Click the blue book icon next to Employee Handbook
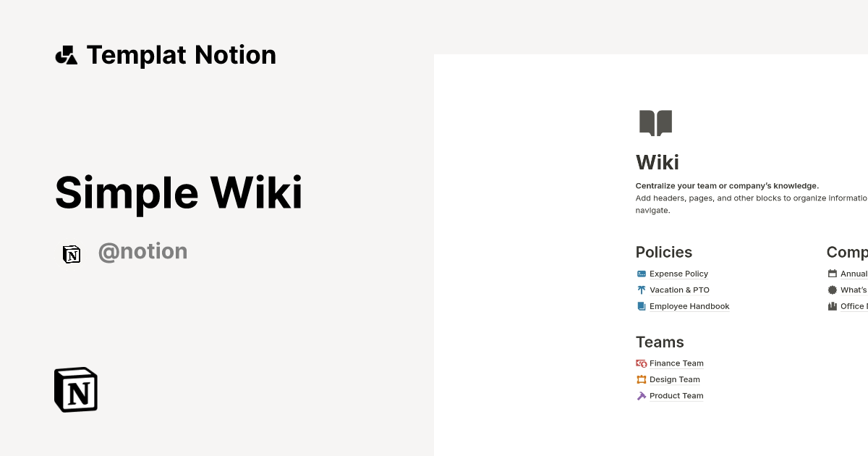This screenshot has height=456, width=868. [x=641, y=305]
